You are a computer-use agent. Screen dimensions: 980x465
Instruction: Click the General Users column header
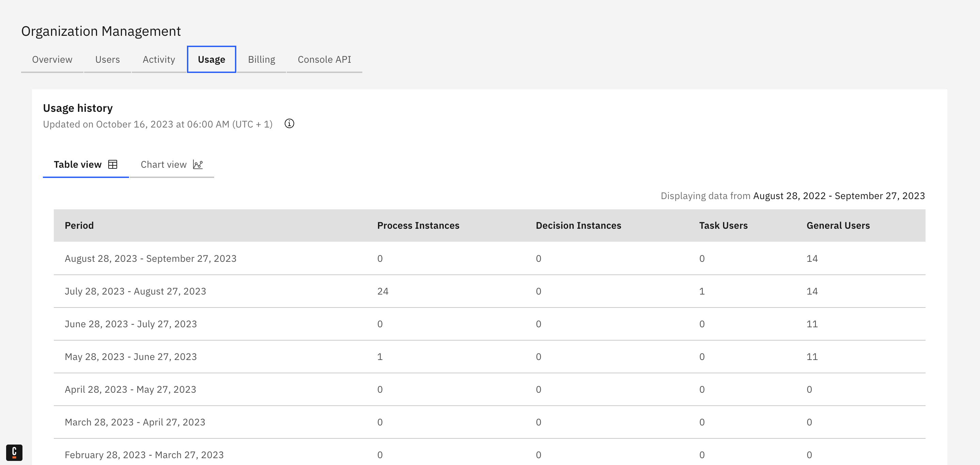pos(838,225)
